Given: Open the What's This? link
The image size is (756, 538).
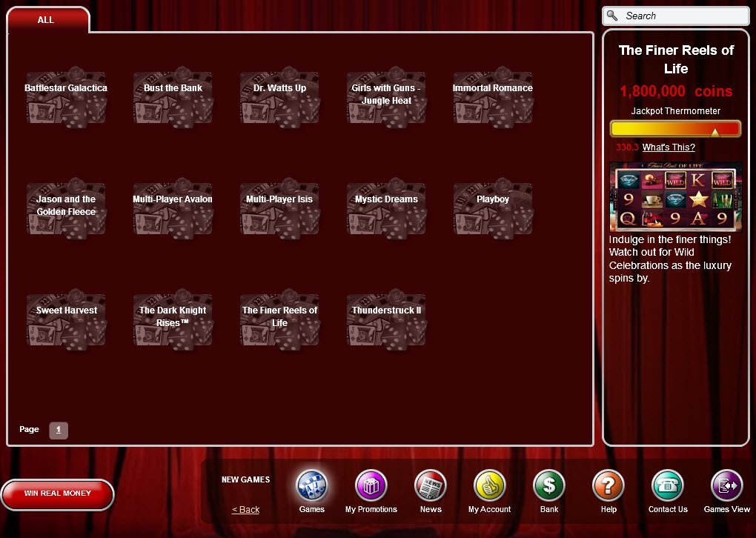Looking at the screenshot, I should [669, 147].
